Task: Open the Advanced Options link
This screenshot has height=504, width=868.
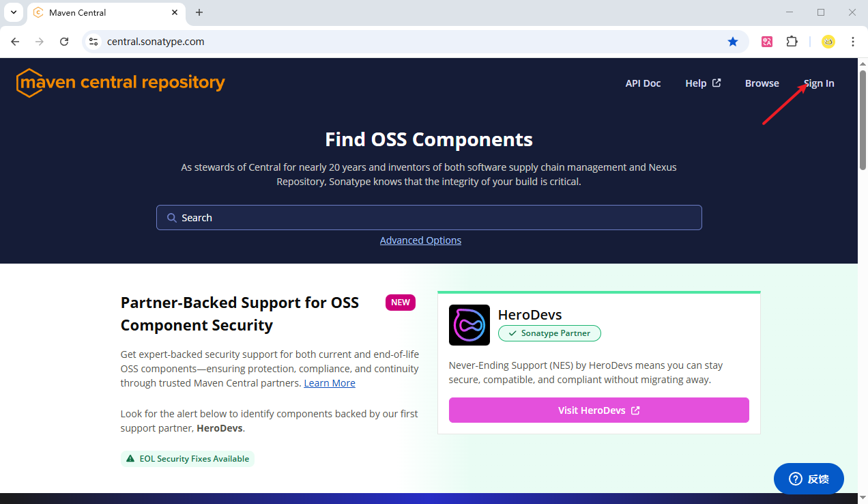Action: (420, 240)
